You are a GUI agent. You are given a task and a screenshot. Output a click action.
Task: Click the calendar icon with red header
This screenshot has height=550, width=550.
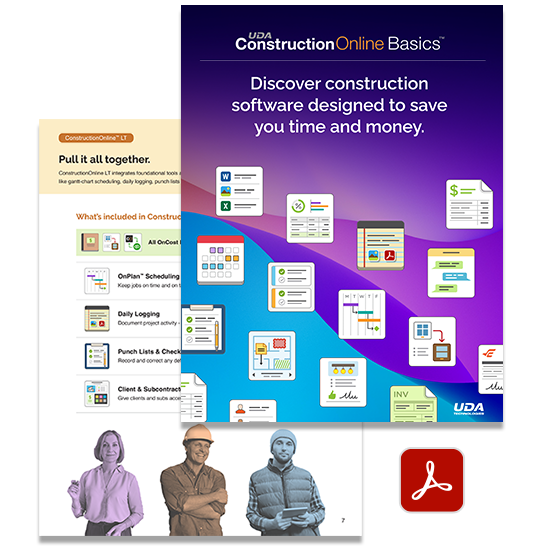pyautogui.click(x=220, y=260)
